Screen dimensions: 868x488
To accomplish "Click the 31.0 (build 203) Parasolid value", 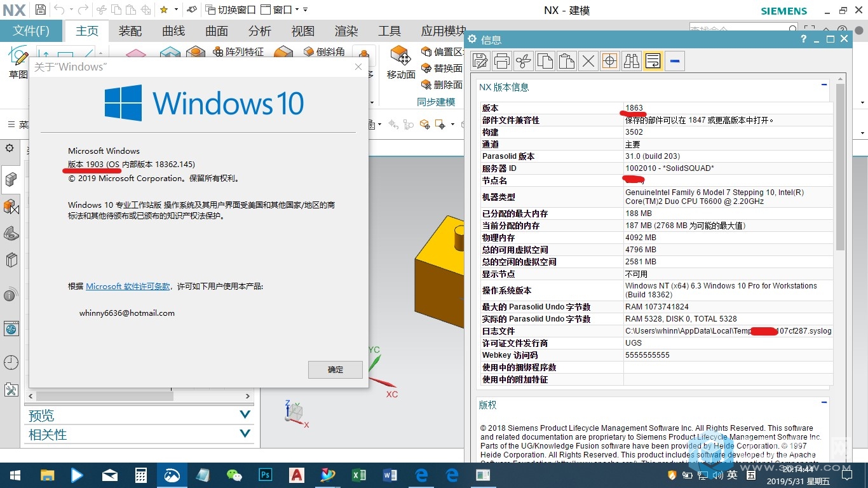I will [x=653, y=156].
